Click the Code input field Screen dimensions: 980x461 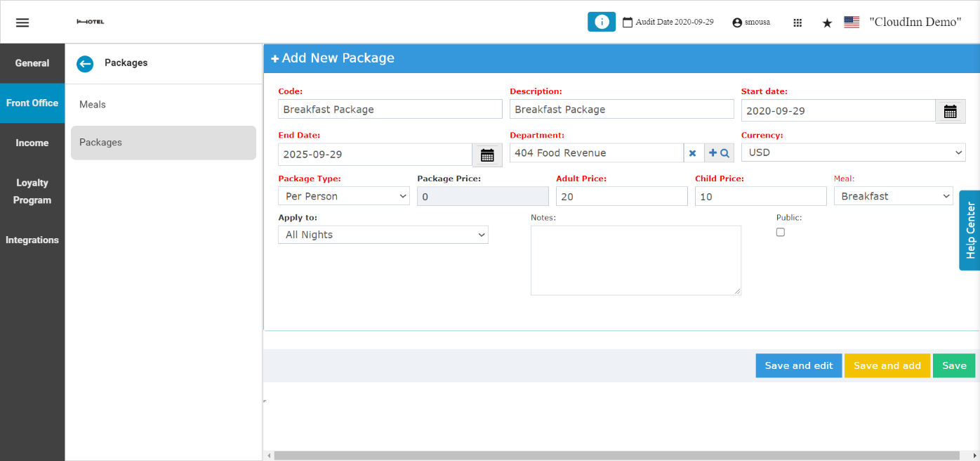pyautogui.click(x=390, y=109)
